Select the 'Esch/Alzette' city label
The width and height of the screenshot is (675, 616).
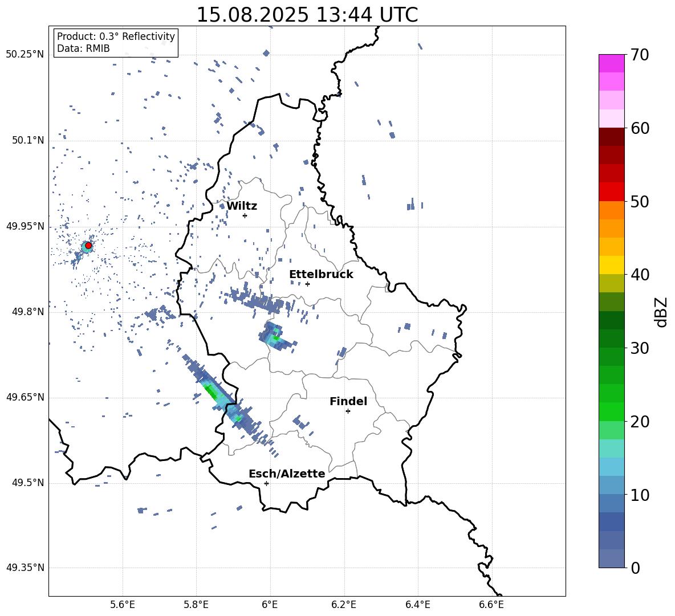click(x=287, y=474)
